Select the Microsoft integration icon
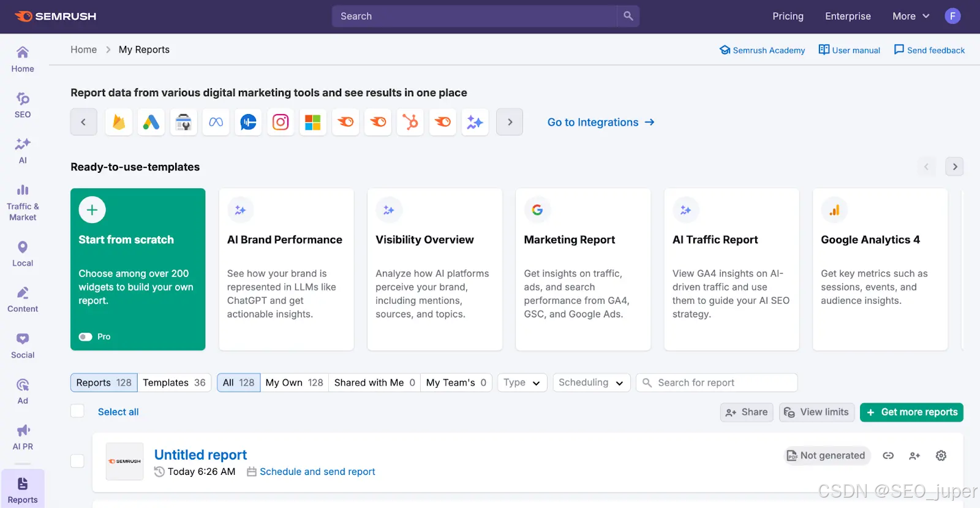This screenshot has width=980, height=508. click(x=313, y=123)
